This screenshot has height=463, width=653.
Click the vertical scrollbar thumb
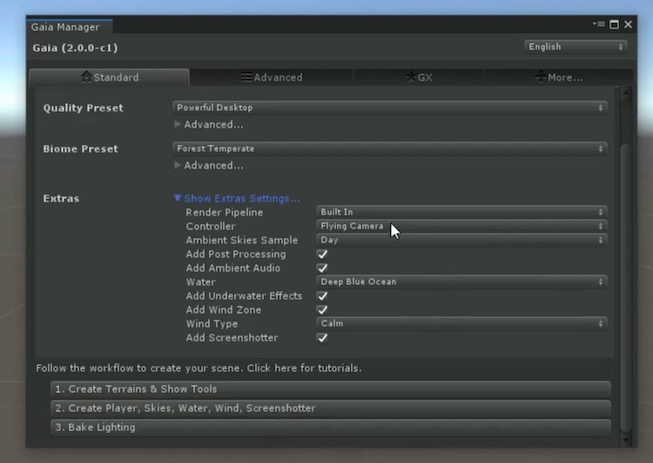pyautogui.click(x=626, y=288)
